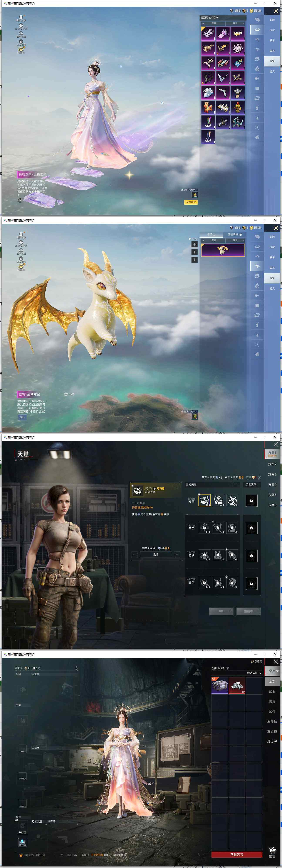Switch to 时装 tab in the 滑翔尾迹 window
This screenshot has width=282, height=868.
[272, 20]
